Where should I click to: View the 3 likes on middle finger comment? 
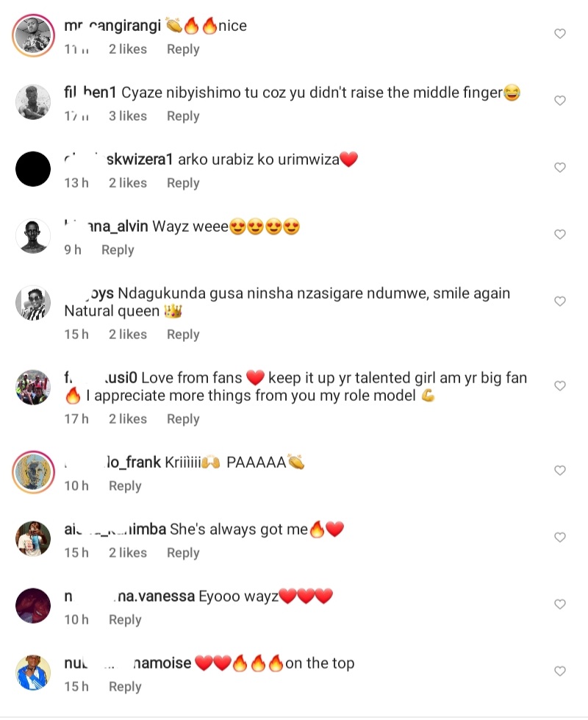(x=128, y=116)
